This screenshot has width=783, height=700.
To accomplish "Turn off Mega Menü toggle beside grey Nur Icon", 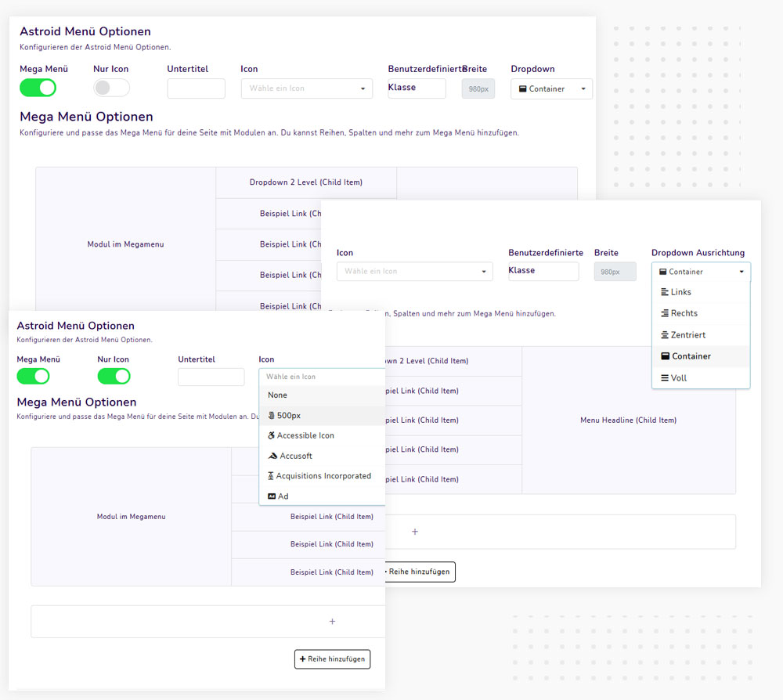I will click(38, 88).
